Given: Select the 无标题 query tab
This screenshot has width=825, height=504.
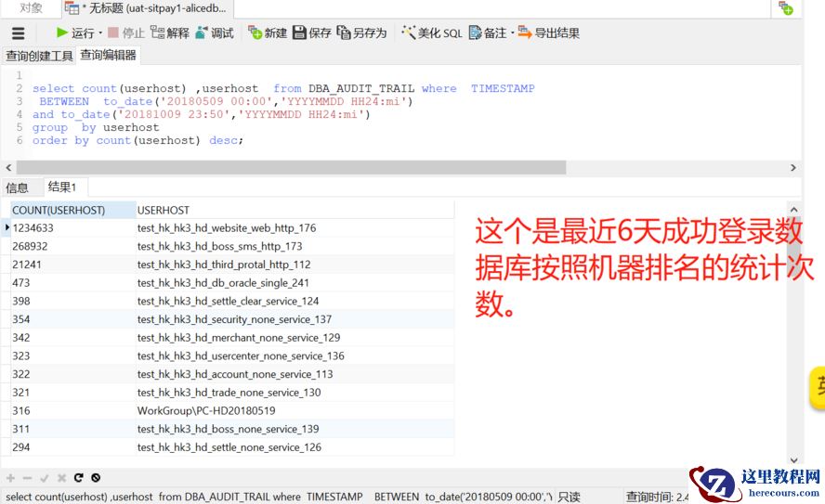Looking at the screenshot, I should (x=148, y=8).
